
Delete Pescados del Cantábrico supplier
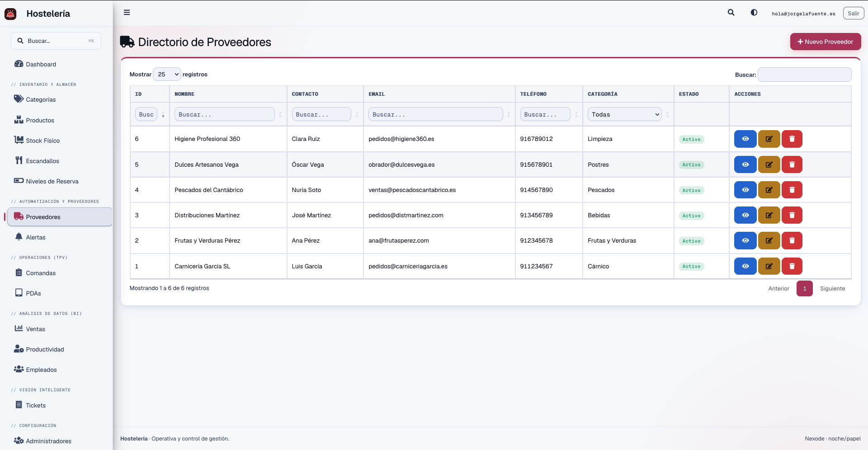pos(792,190)
